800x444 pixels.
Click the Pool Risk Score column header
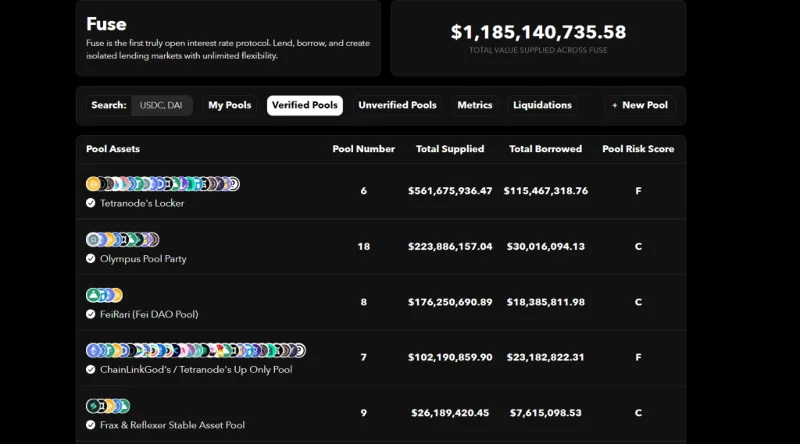coord(638,149)
